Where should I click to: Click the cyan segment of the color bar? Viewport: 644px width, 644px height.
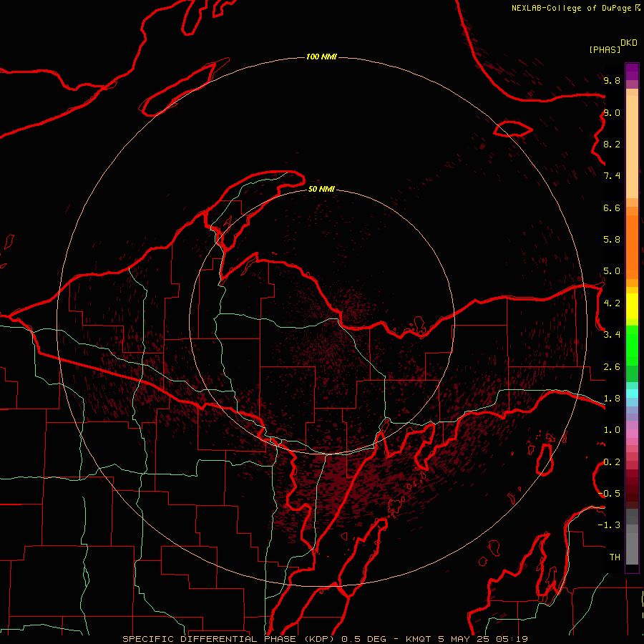[x=632, y=394]
